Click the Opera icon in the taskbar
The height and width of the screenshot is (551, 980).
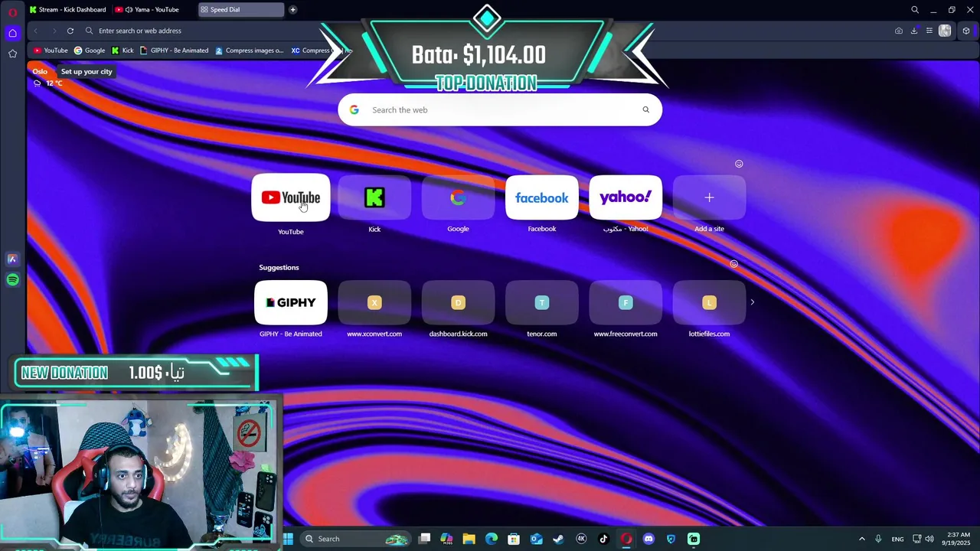(x=626, y=539)
